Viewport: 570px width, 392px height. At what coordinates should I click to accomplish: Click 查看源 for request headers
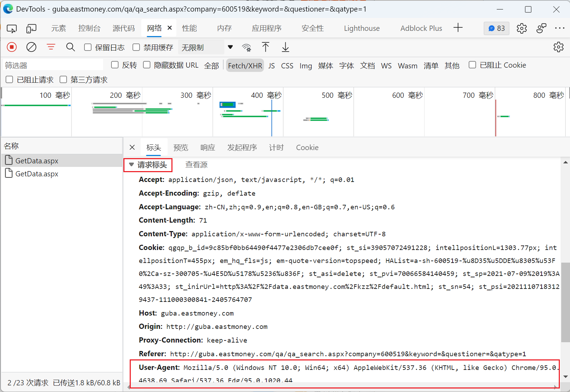(x=197, y=165)
